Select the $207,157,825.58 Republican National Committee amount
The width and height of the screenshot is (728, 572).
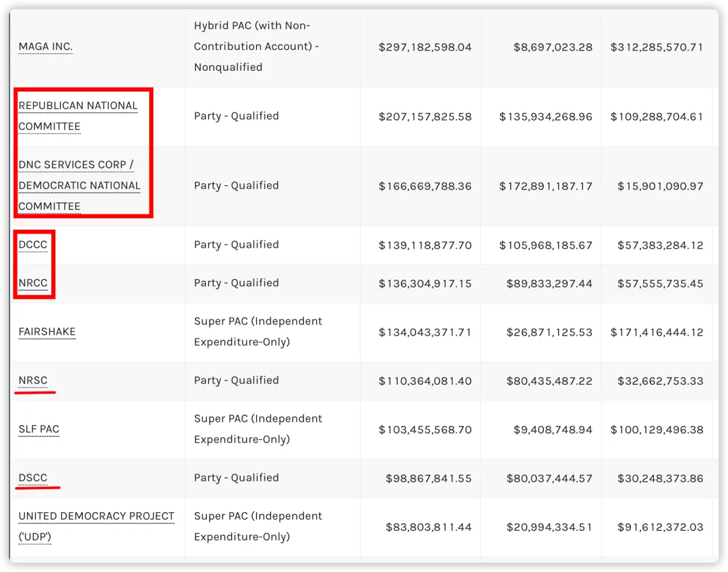pyautogui.click(x=425, y=117)
